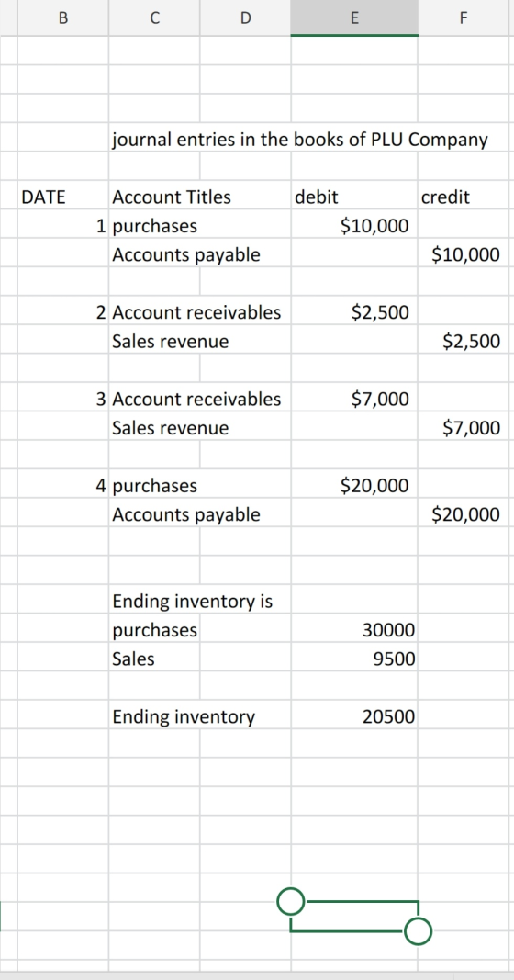
Task: Select Accounts payable cell beside $10,000 credit
Action: point(186,254)
